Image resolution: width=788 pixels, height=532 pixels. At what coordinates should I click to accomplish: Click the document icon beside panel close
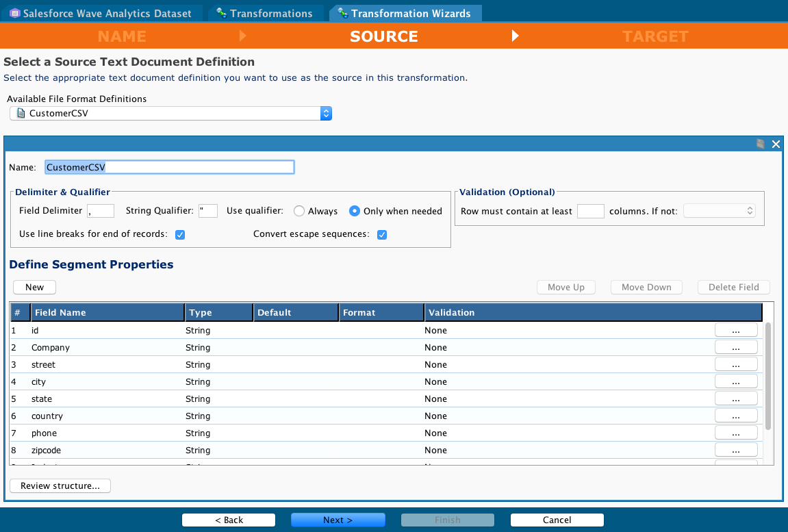tap(760, 144)
